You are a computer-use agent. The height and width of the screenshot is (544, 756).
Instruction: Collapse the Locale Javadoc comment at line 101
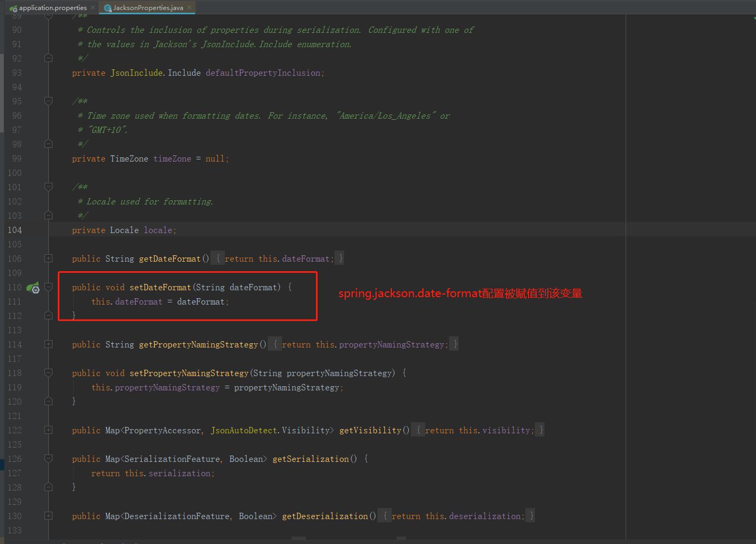click(48, 187)
